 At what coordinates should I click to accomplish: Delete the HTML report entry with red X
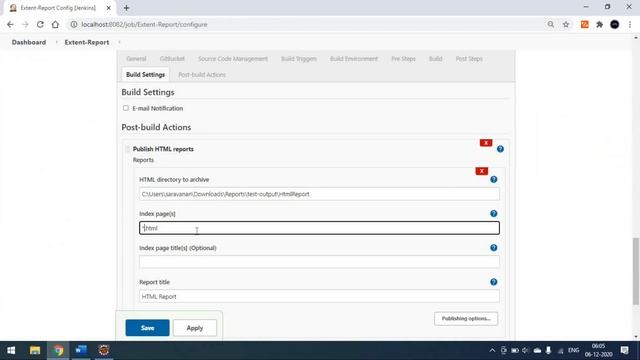click(x=482, y=171)
